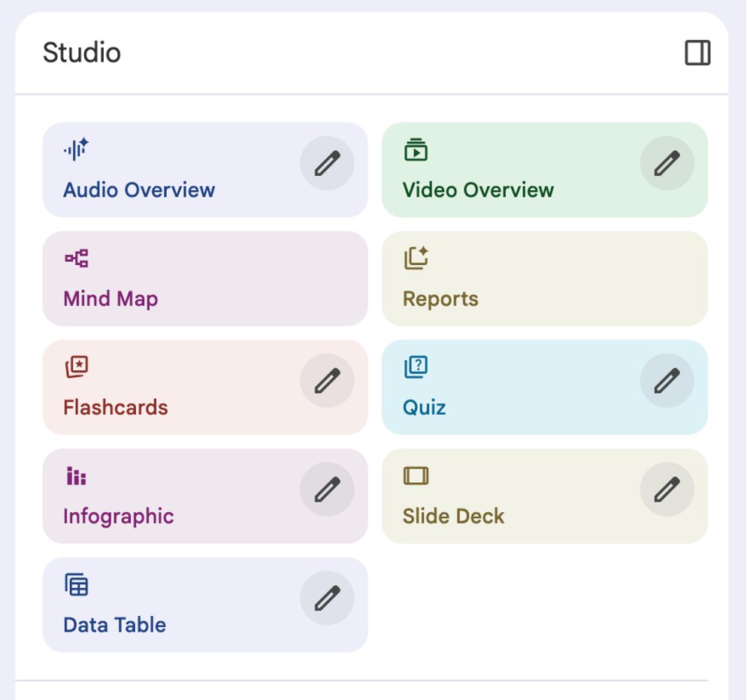The width and height of the screenshot is (747, 700).
Task: Click the Studio panel title
Action: click(82, 53)
